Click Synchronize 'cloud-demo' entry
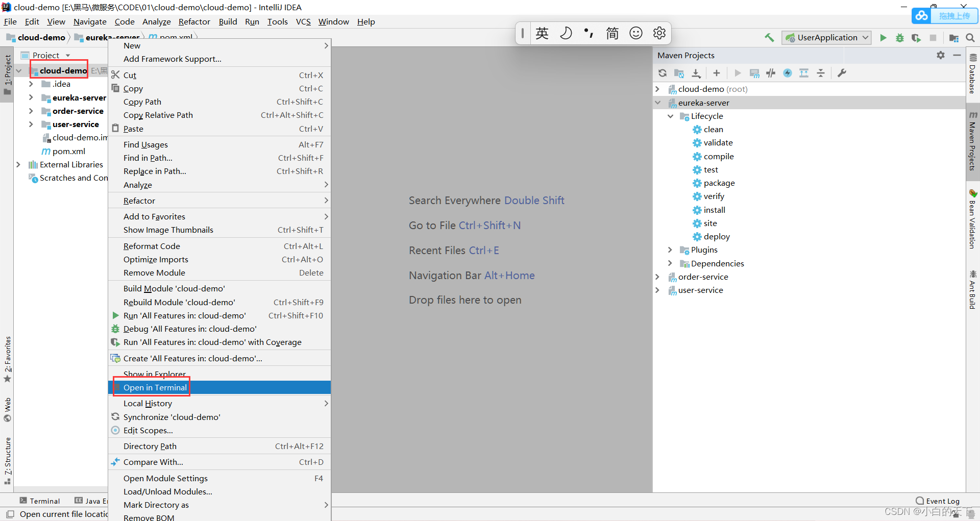 pos(219,417)
